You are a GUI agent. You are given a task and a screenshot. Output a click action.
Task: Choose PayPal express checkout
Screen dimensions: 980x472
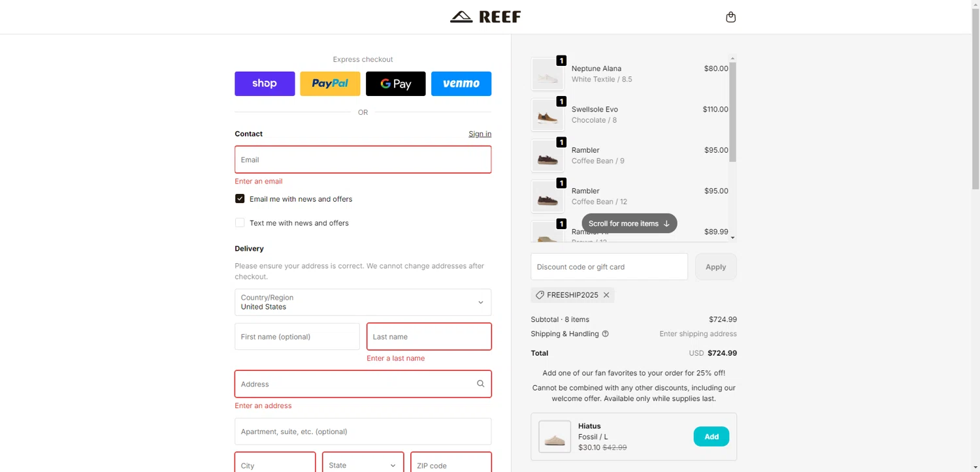pos(330,84)
